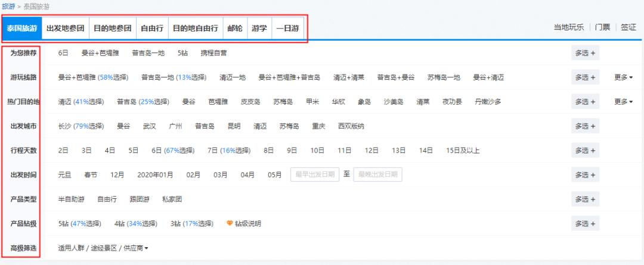Viewport: 644px width, 265px height.
Task: Select destination 丹嫩沙多
Action: click(x=488, y=102)
